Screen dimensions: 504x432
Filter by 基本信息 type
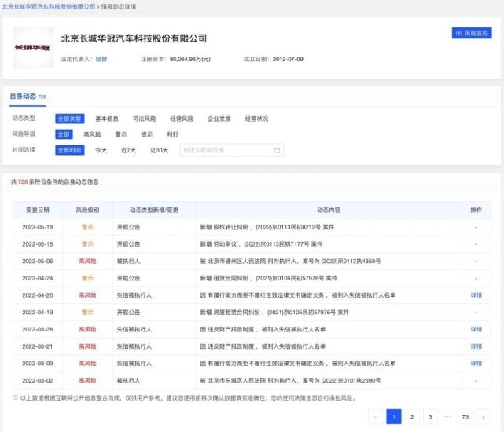(107, 119)
